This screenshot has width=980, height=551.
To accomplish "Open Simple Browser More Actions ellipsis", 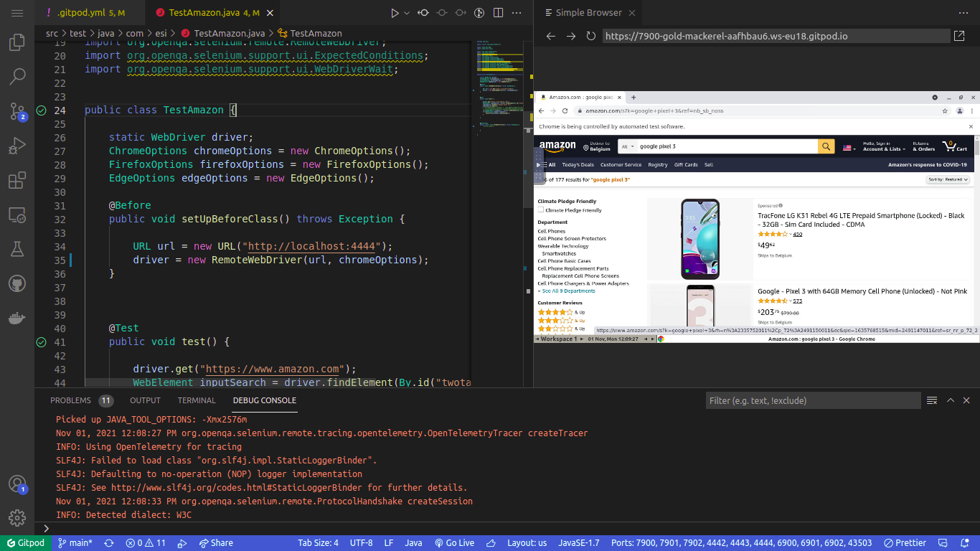I will coord(963,13).
